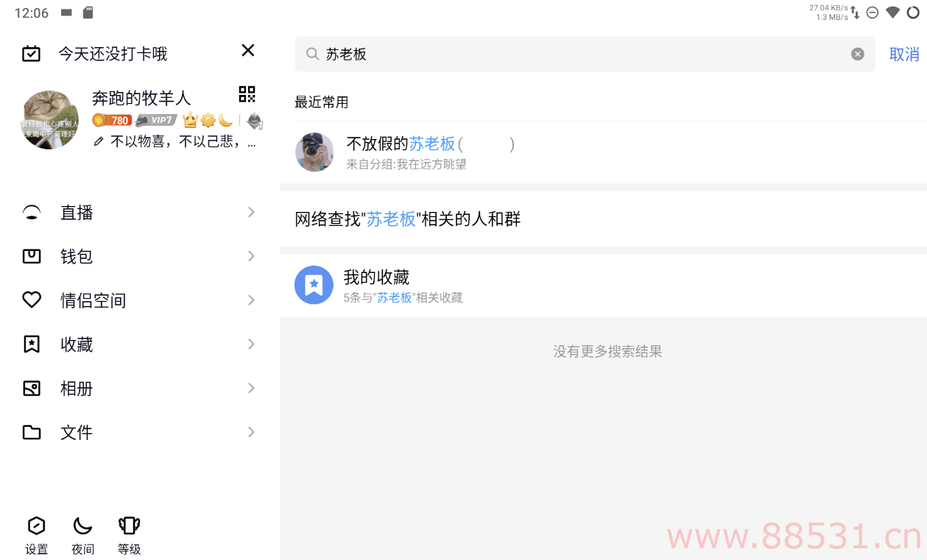This screenshot has width=927, height=560.
Task: Click the 取消 cancel button
Action: tap(904, 54)
